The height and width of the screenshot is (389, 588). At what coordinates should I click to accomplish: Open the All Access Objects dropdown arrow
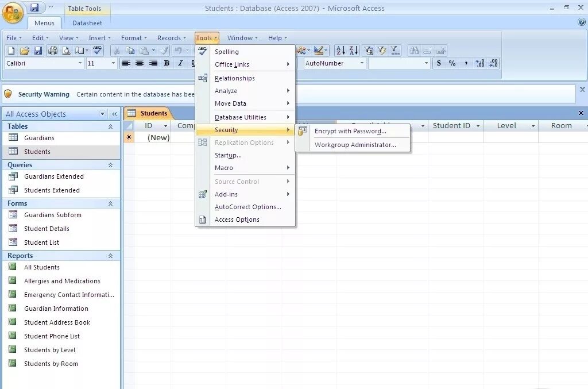pyautogui.click(x=102, y=114)
